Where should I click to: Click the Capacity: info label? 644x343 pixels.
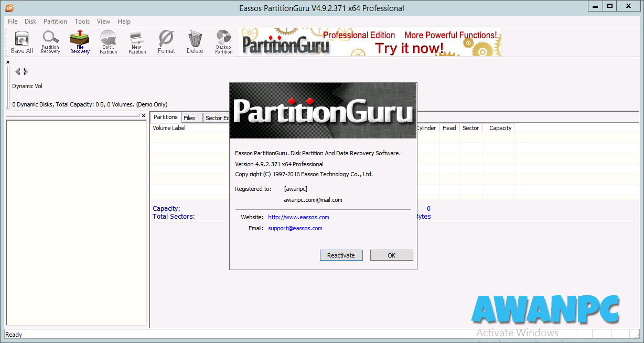coord(166,209)
